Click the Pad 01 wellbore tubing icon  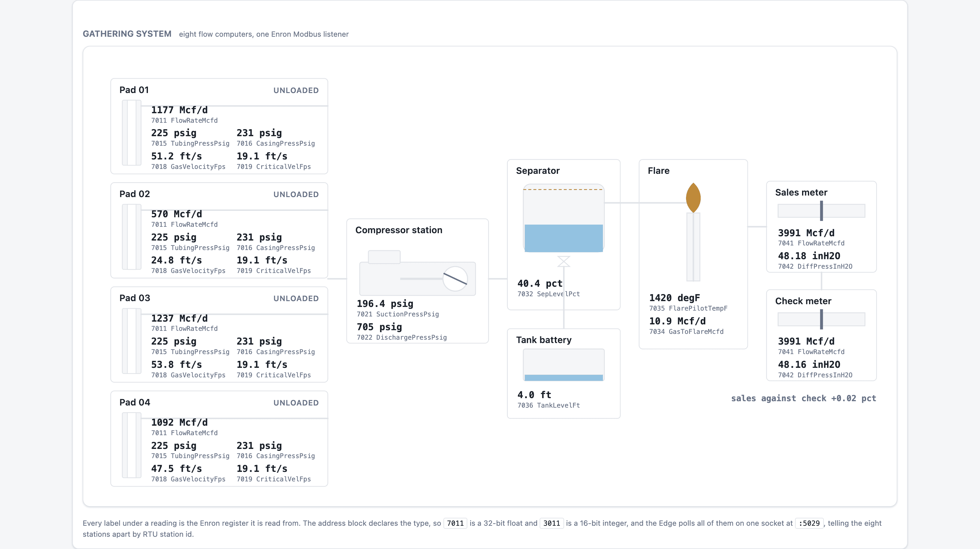click(x=132, y=133)
